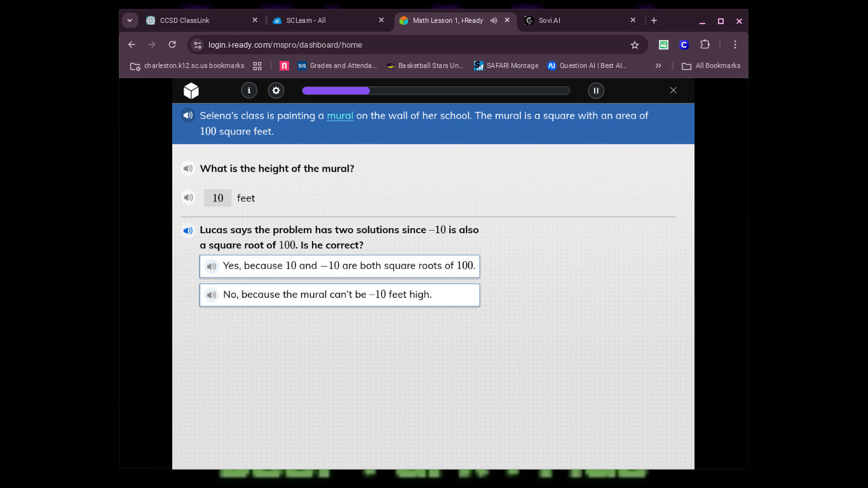
Task: Play audio for the 10 feet answer
Action: [187, 198]
